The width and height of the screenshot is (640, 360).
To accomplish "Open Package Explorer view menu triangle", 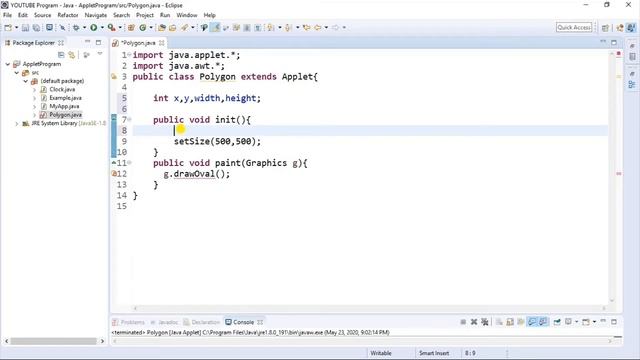I will coord(100,53).
